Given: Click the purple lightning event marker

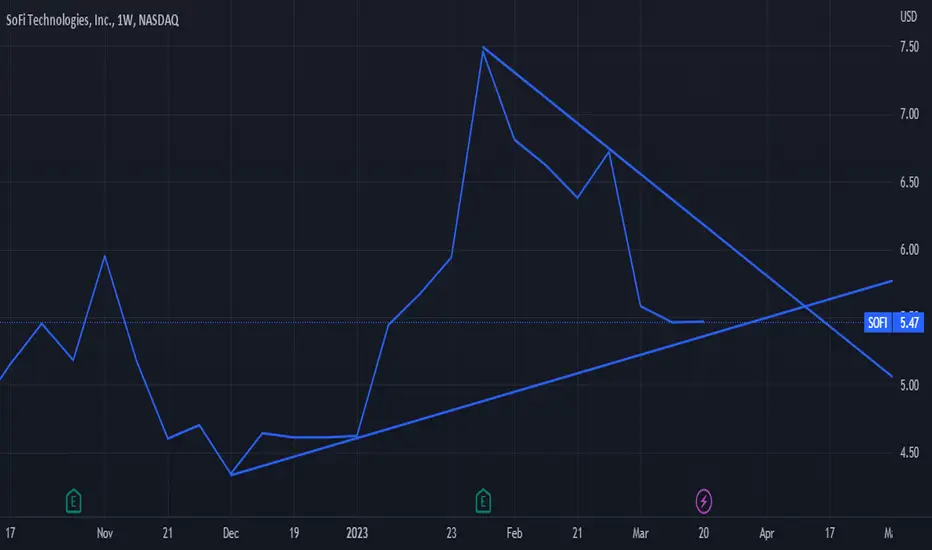Looking at the screenshot, I should point(704,501).
